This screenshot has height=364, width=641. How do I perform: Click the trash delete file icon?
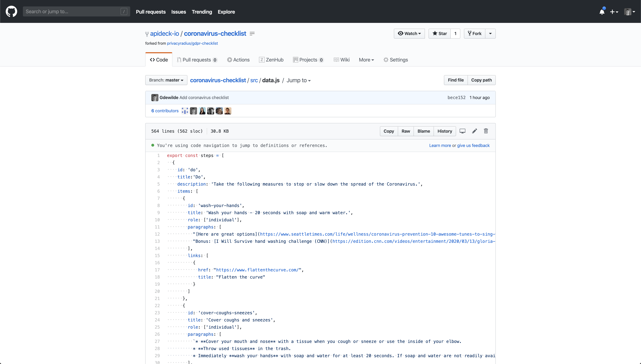click(486, 131)
